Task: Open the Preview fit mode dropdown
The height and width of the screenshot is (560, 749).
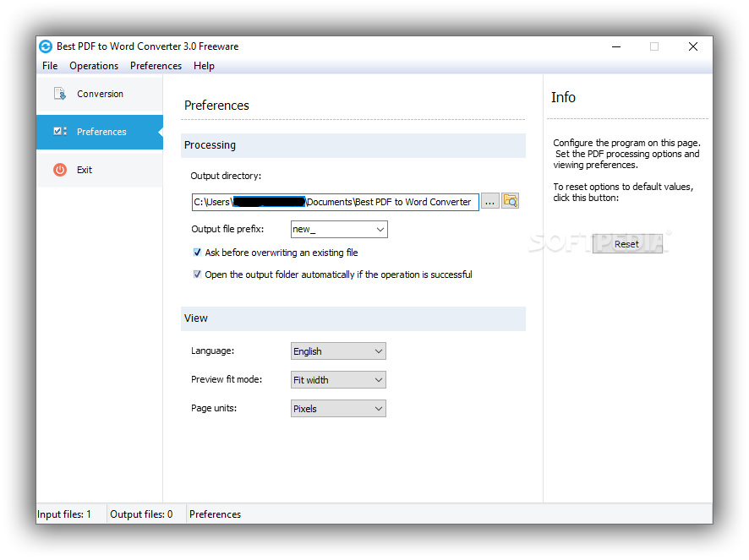Action: coord(338,379)
